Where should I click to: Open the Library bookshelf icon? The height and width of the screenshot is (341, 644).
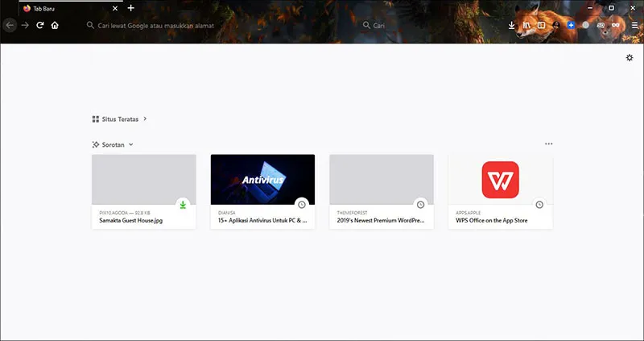tap(526, 25)
